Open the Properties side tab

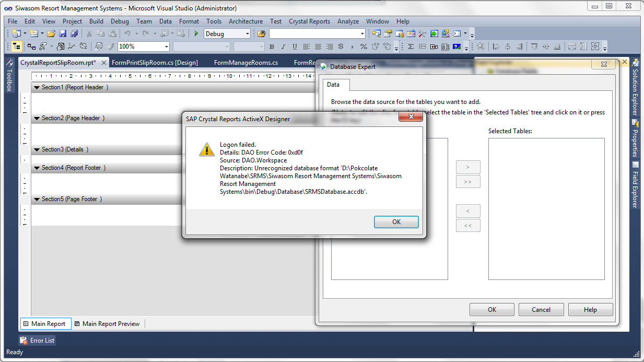point(635,138)
